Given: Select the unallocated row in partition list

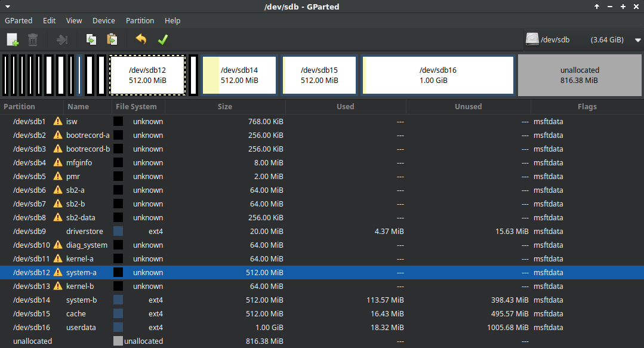Looking at the screenshot, I should (322, 341).
